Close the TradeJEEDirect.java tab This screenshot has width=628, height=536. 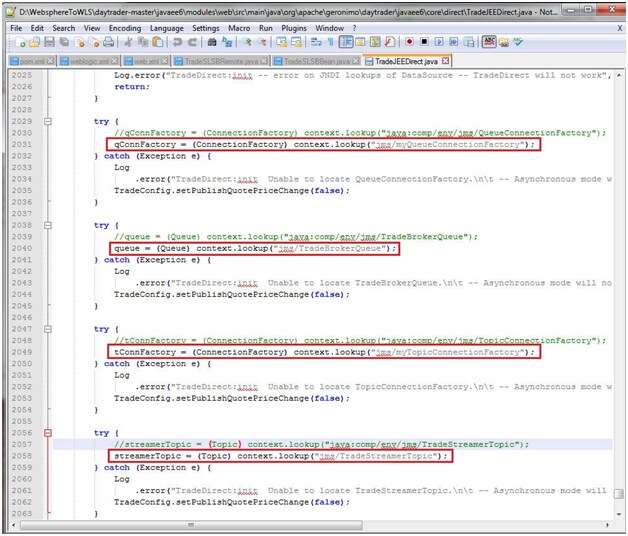pyautogui.click(x=447, y=60)
